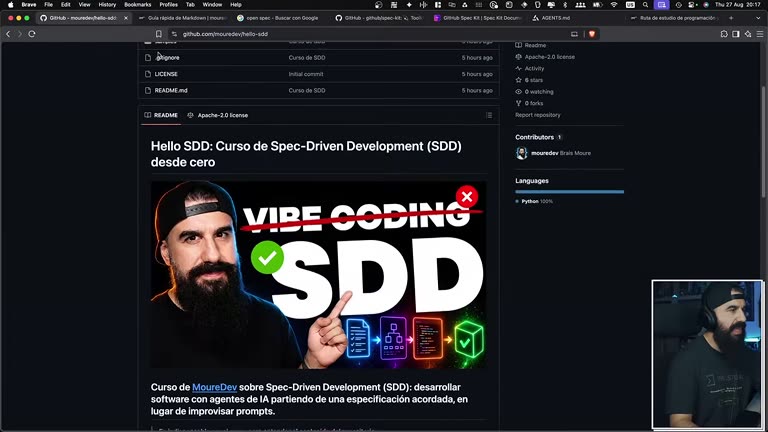Open mouredev contributor avatar
The image size is (768, 432).
tap(521, 153)
